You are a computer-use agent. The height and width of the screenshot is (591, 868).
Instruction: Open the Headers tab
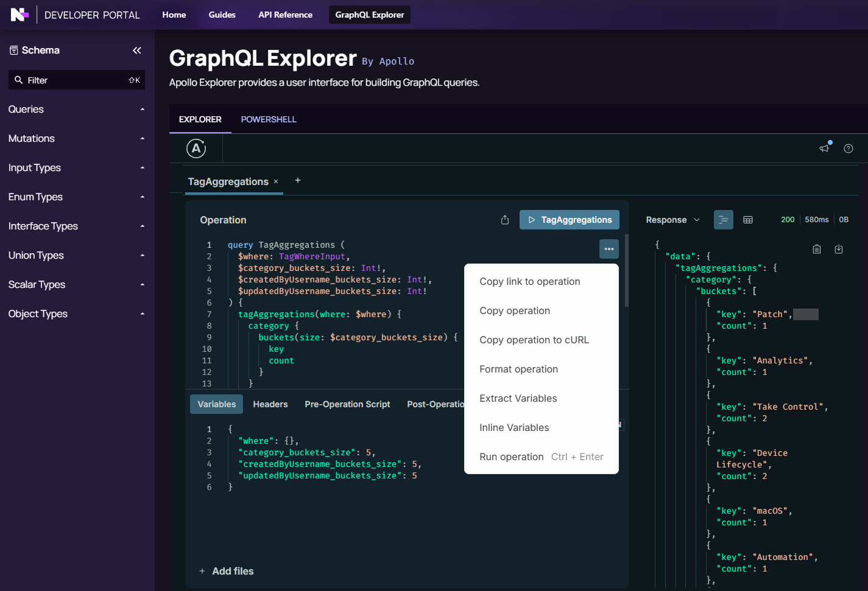270,404
